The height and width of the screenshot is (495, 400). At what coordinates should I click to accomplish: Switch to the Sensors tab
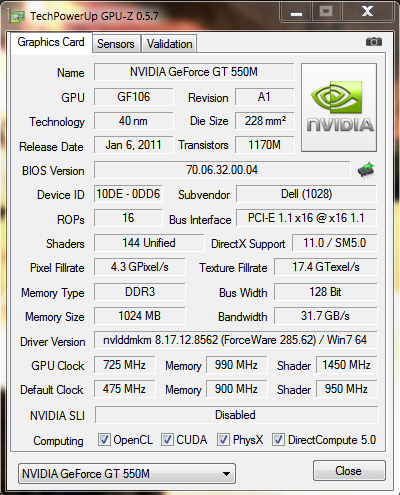[116, 44]
